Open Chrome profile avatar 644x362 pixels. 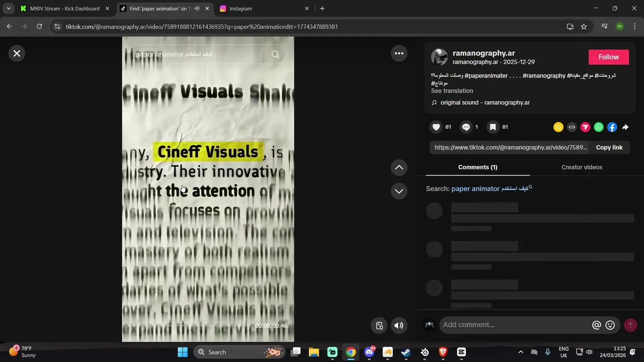click(x=619, y=27)
